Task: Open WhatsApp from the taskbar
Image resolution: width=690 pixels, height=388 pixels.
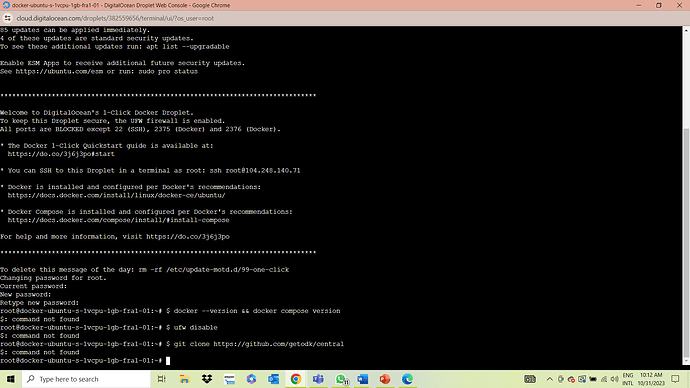Action: [341, 379]
